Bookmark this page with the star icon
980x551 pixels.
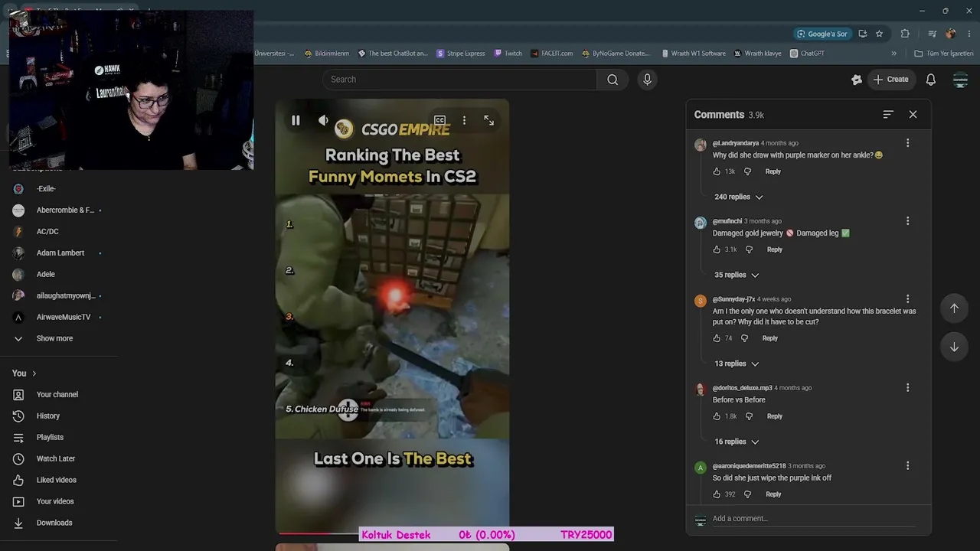tap(879, 34)
